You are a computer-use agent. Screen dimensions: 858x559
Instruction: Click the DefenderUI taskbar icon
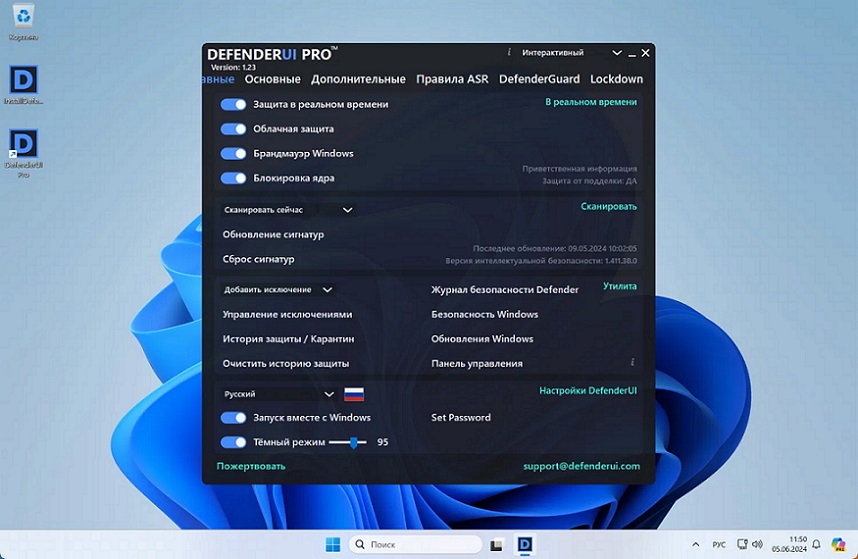point(525,544)
